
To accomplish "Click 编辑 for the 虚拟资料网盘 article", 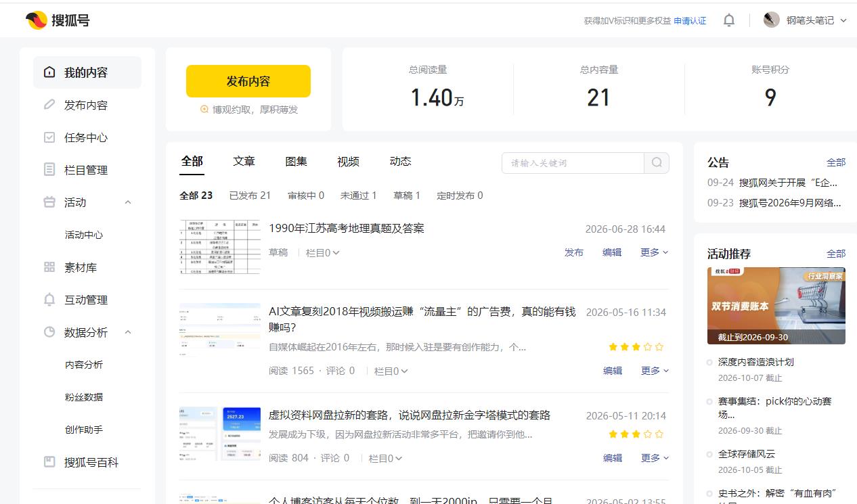I will click(613, 458).
